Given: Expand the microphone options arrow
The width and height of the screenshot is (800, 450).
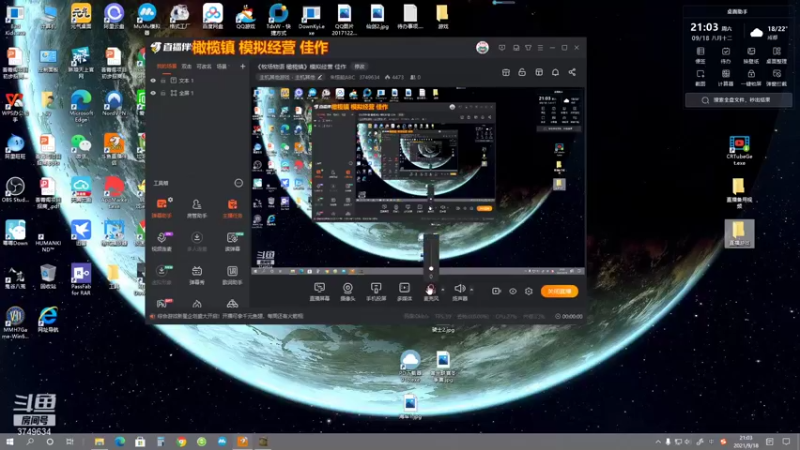Looking at the screenshot, I should coord(442,290).
